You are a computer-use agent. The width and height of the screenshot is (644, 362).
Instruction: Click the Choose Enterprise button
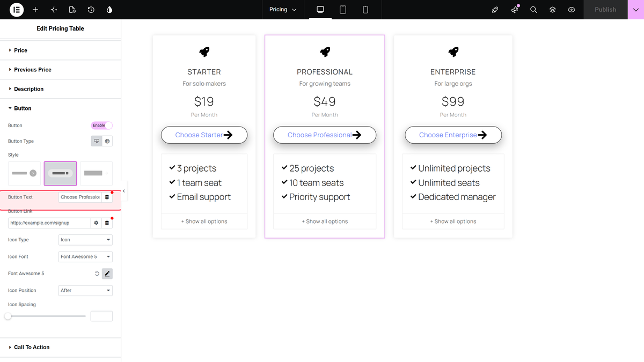coord(453,135)
